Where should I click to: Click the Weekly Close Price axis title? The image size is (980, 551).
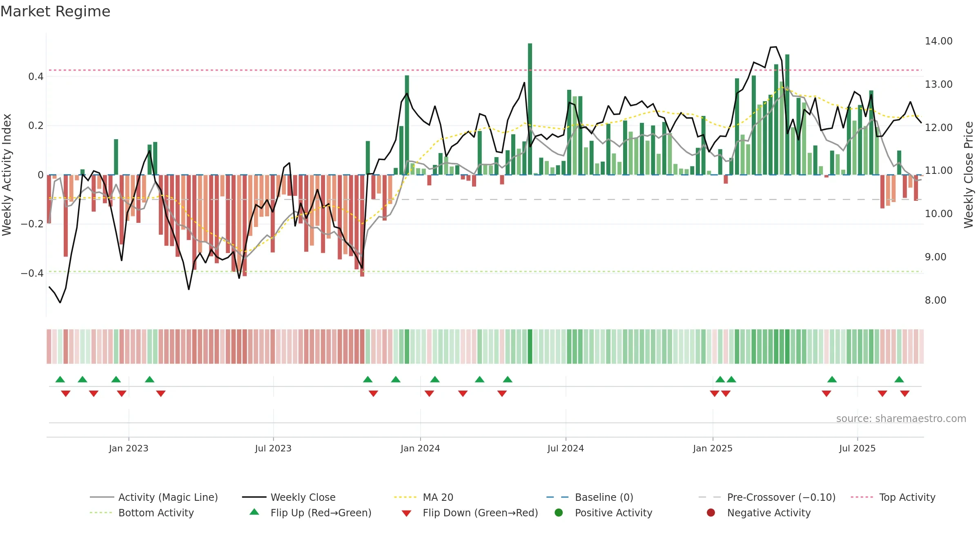[969, 175]
